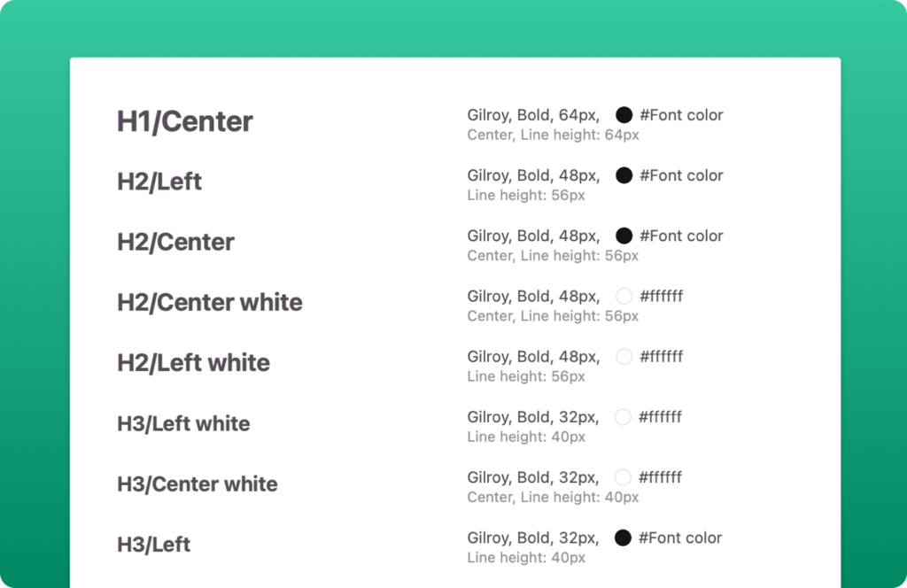
Task: Click the #Font color label for H3/Left
Action: tap(679, 538)
